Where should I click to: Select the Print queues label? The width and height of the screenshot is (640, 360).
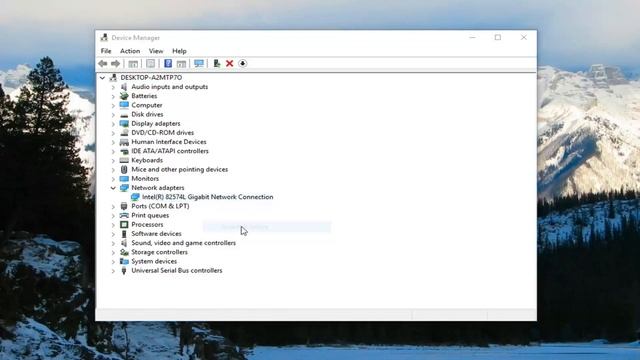tap(150, 215)
